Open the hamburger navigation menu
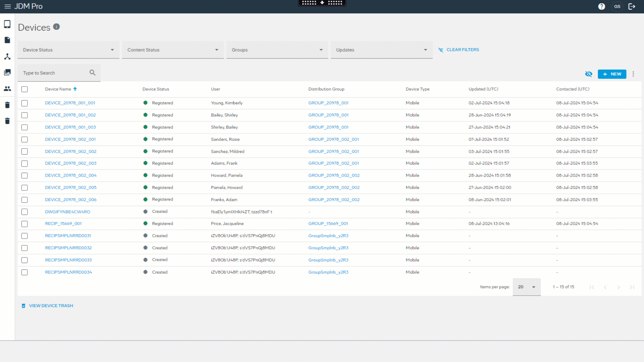This screenshot has height=362, width=644. [x=8, y=6]
